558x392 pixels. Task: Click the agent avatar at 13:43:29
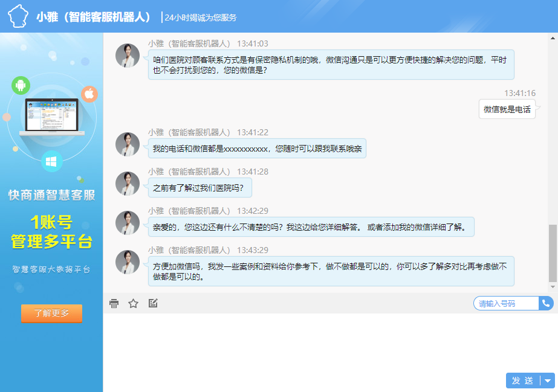(128, 262)
